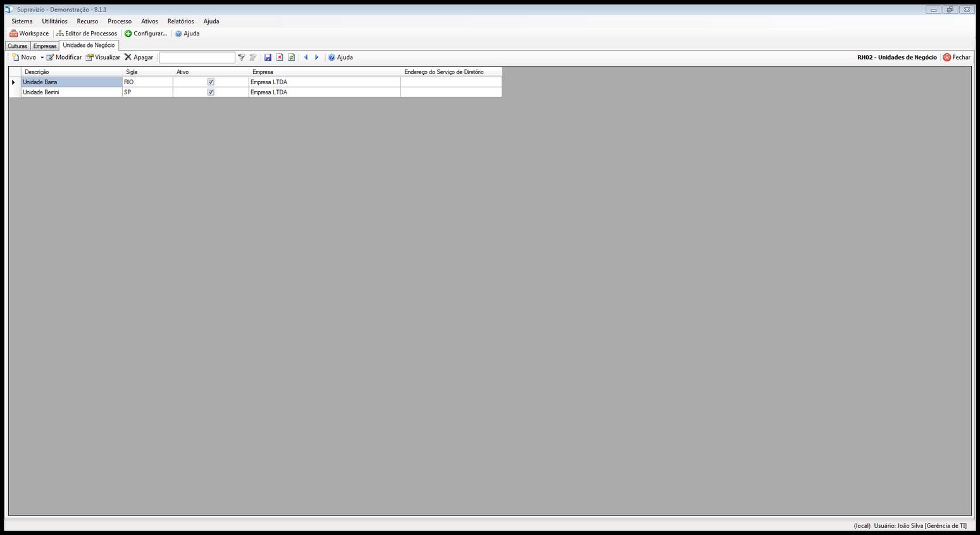Click Empresa LTDA in Unidade Barra row
This screenshot has width=980, height=535.
tap(325, 82)
